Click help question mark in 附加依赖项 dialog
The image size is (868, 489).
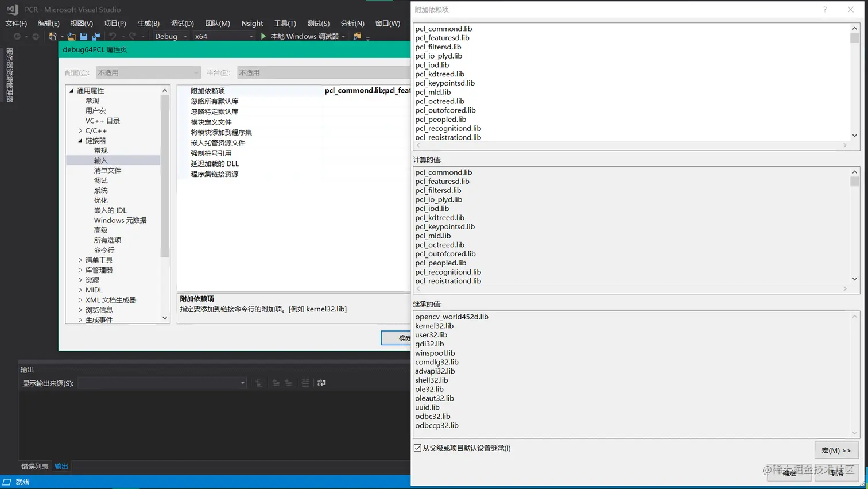pos(825,9)
